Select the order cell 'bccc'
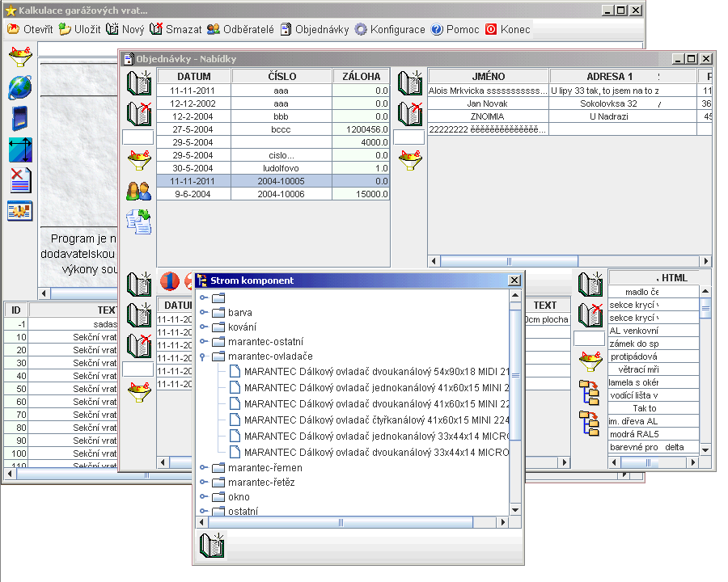The width and height of the screenshot is (728, 582). pyautogui.click(x=281, y=129)
